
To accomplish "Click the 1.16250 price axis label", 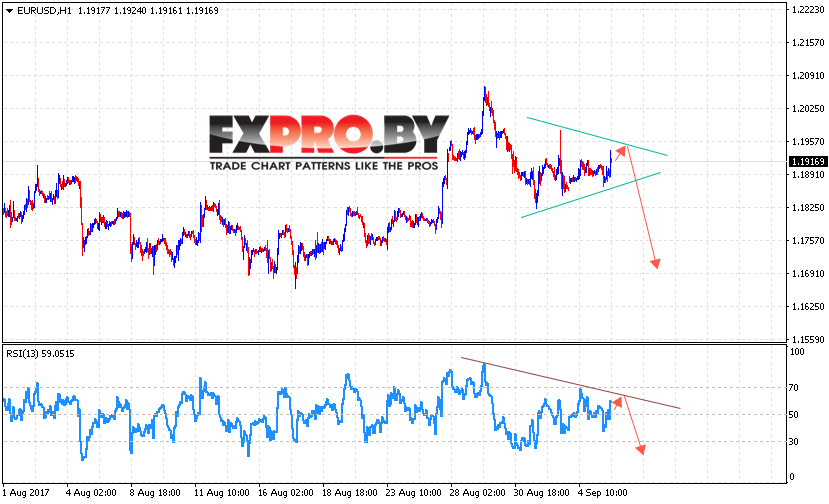I will coord(808,306).
